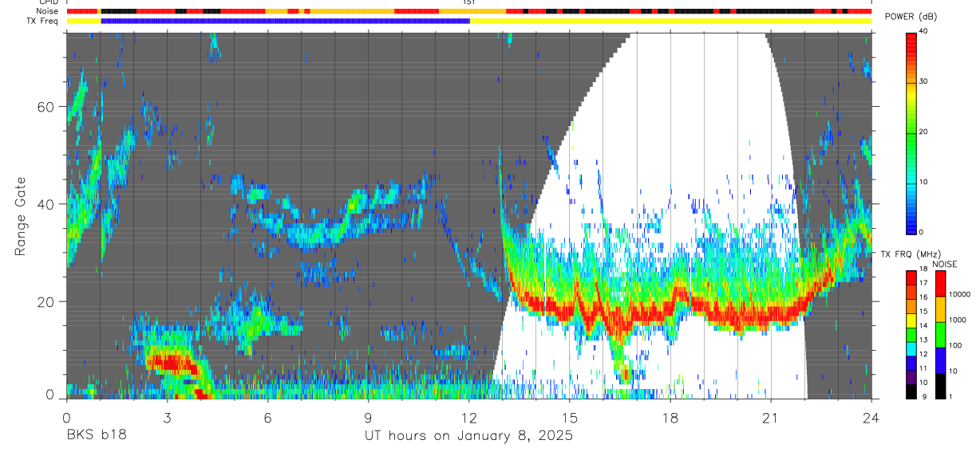Click the TX FRQ (MHz) color scale bar

point(911,334)
